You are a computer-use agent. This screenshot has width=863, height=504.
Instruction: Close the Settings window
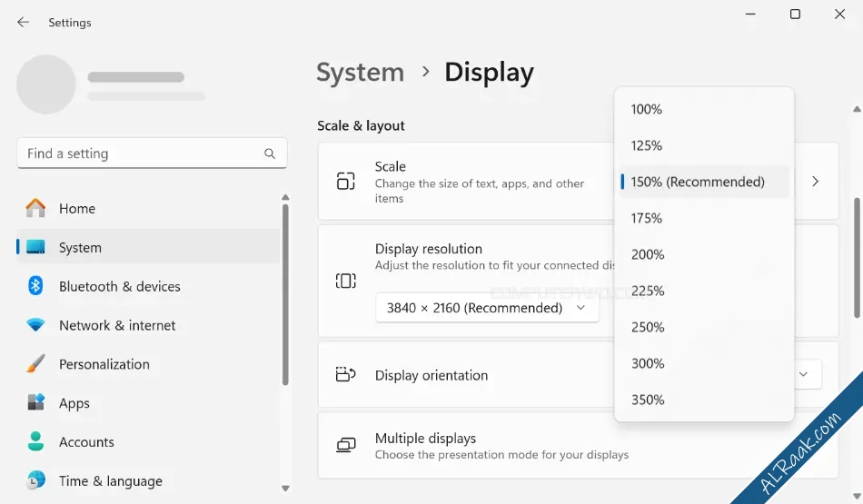839,14
